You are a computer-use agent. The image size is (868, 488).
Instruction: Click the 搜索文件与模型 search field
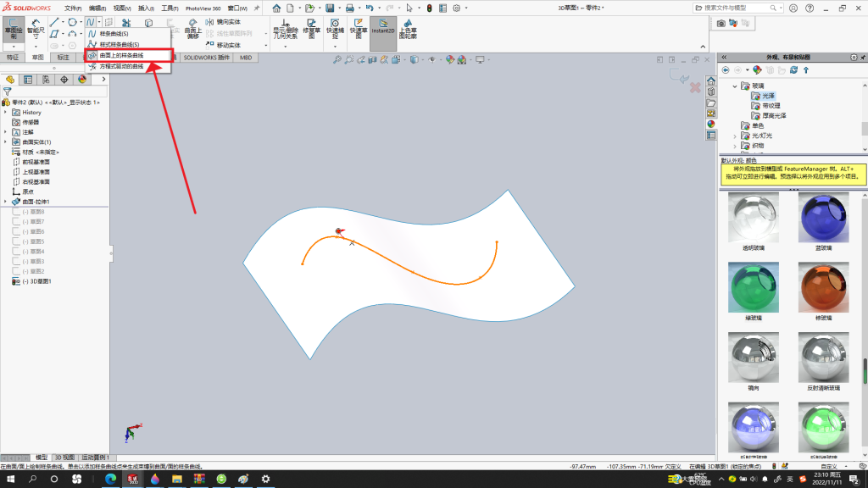click(738, 8)
